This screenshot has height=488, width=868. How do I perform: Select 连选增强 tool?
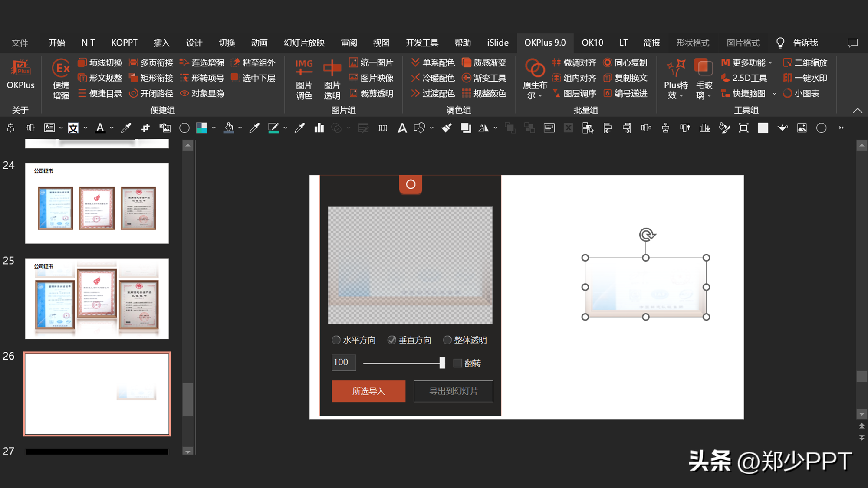point(202,63)
